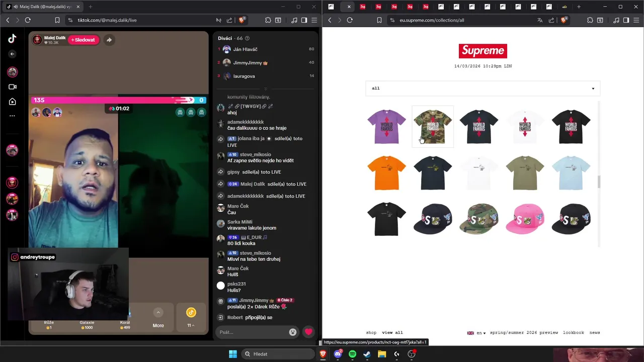Image resolution: width=644 pixels, height=362 pixels.
Task: Open the en language selector on Supreme
Action: [477, 332]
